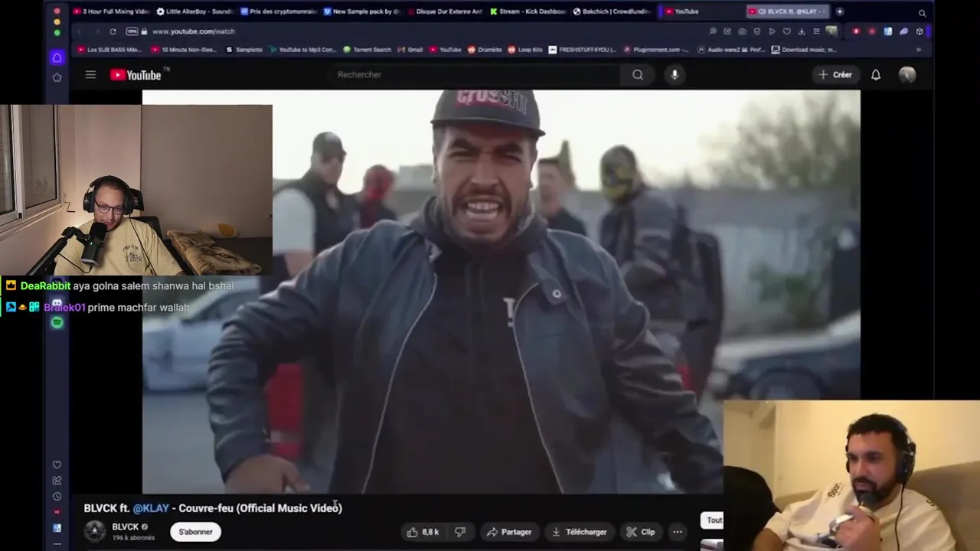The width and height of the screenshot is (980, 551).
Task: Open the BLVCK channel name link
Action: tap(126, 527)
